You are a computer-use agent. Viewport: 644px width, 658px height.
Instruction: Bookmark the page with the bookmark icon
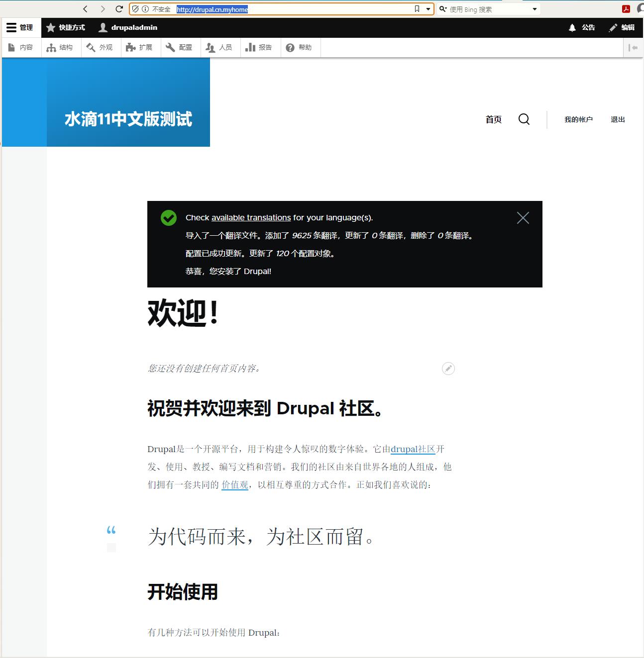(417, 9)
